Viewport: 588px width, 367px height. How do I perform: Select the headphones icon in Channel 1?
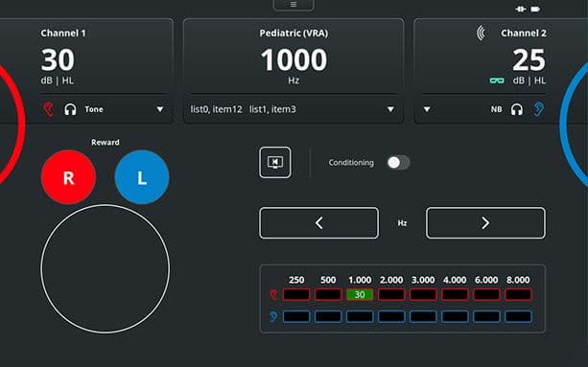(70, 109)
